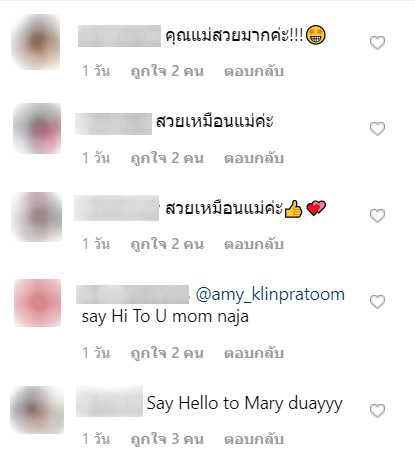Open the second commenter's profile picture

coord(37,129)
